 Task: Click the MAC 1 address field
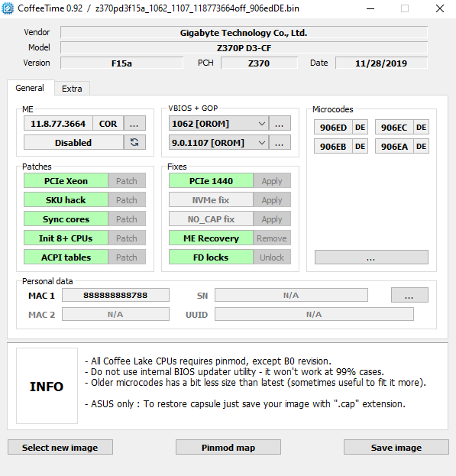click(x=115, y=295)
